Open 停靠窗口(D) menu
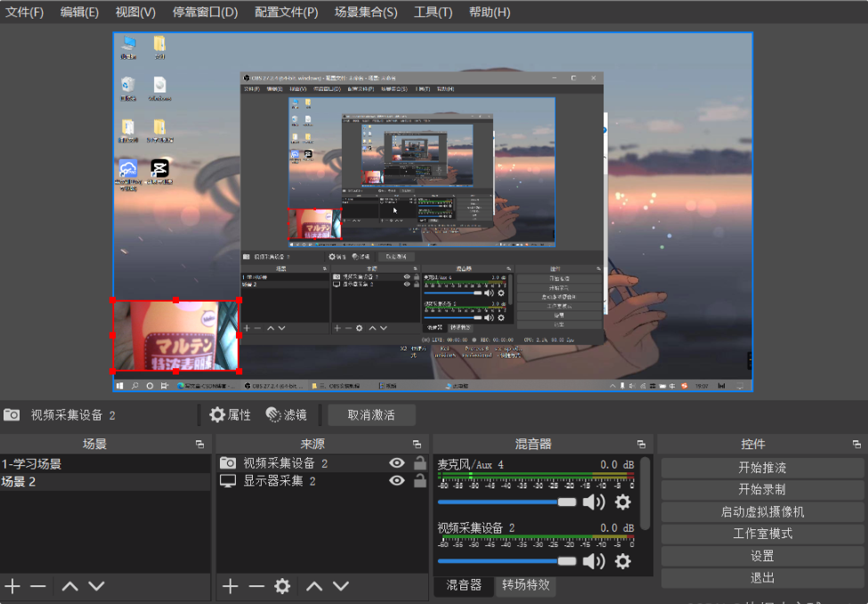The height and width of the screenshot is (604, 868). 205,12
